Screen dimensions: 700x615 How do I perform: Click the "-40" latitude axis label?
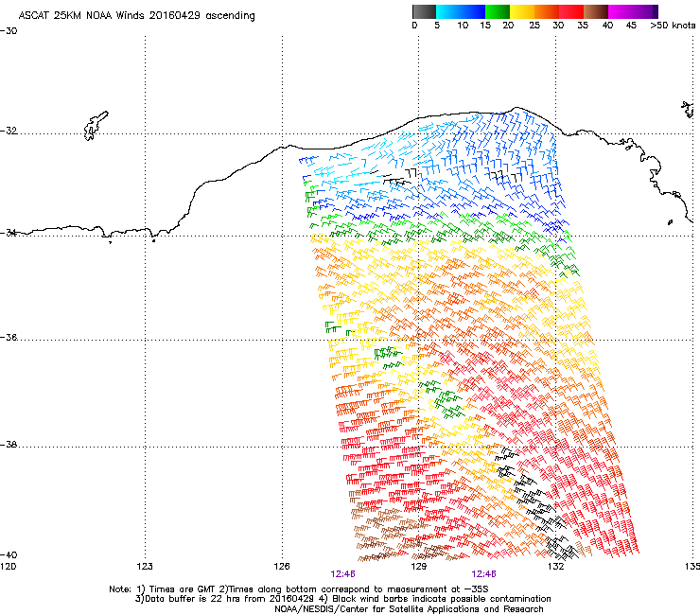coord(9,554)
